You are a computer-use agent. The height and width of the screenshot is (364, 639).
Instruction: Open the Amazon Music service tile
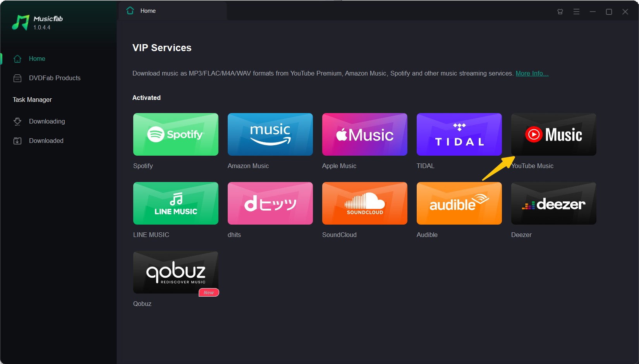(x=270, y=134)
